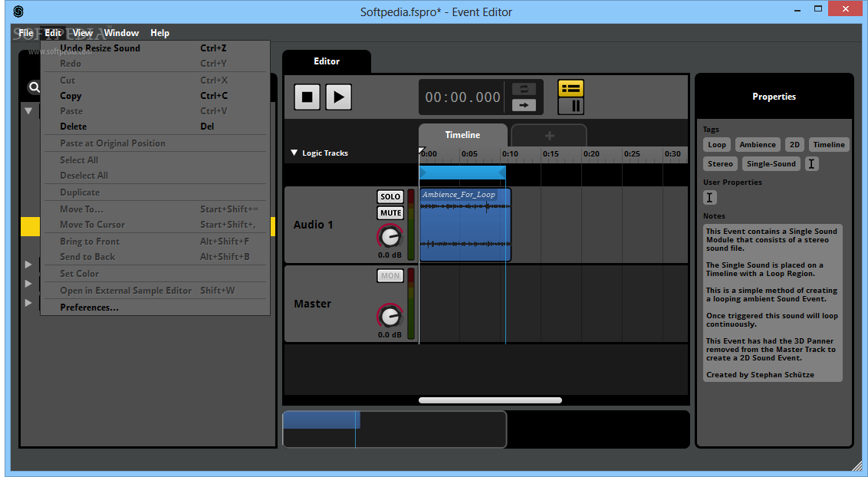The height and width of the screenshot is (477, 868).
Task: Toggle the follow-cursor arrow icon
Action: point(524,104)
